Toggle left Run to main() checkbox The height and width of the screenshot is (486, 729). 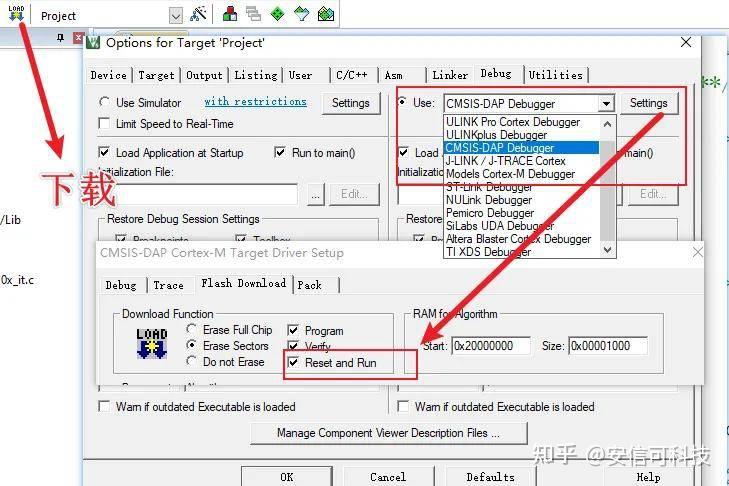click(280, 152)
